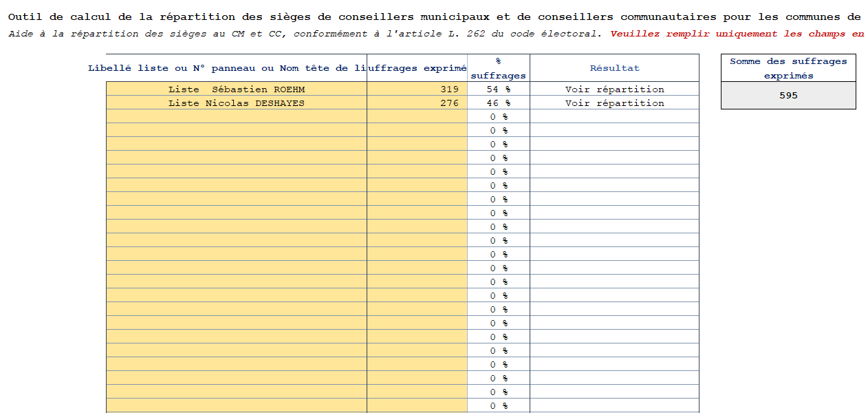Click the 'Liste Sébastien ROEHM' name cell
The image size is (868, 413).
tap(237, 89)
